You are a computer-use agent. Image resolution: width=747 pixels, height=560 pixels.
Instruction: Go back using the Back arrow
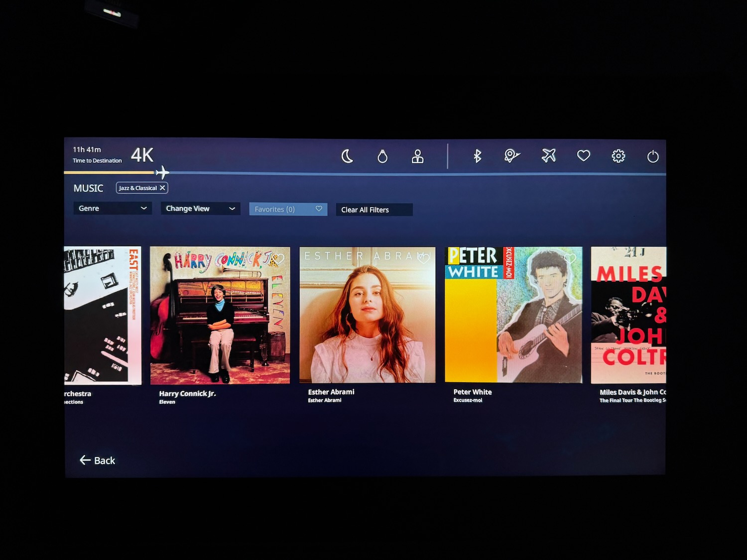point(97,460)
